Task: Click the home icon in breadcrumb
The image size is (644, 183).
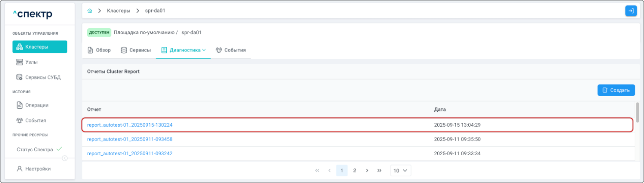Action: [x=90, y=11]
